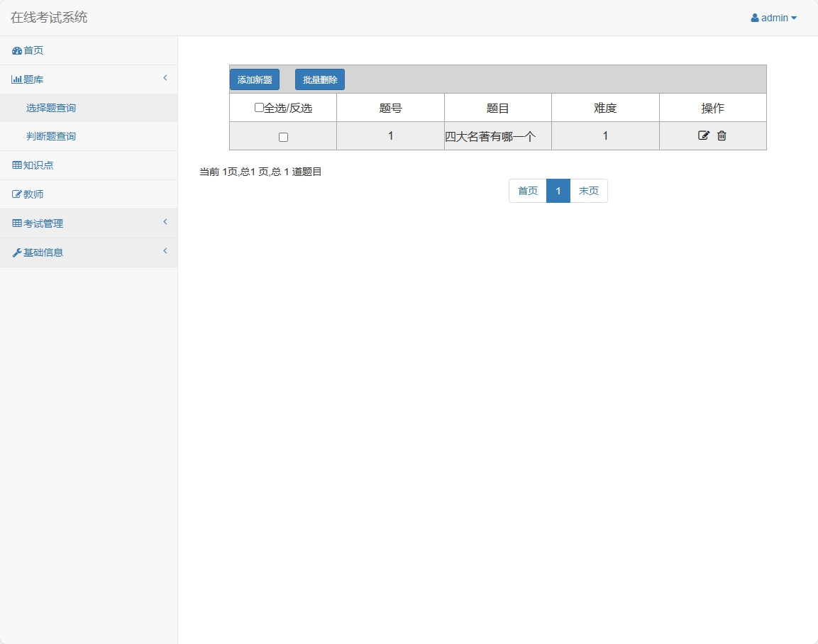The height and width of the screenshot is (644, 818).
Task: Click the 题库 menu label
Action: click(33, 79)
